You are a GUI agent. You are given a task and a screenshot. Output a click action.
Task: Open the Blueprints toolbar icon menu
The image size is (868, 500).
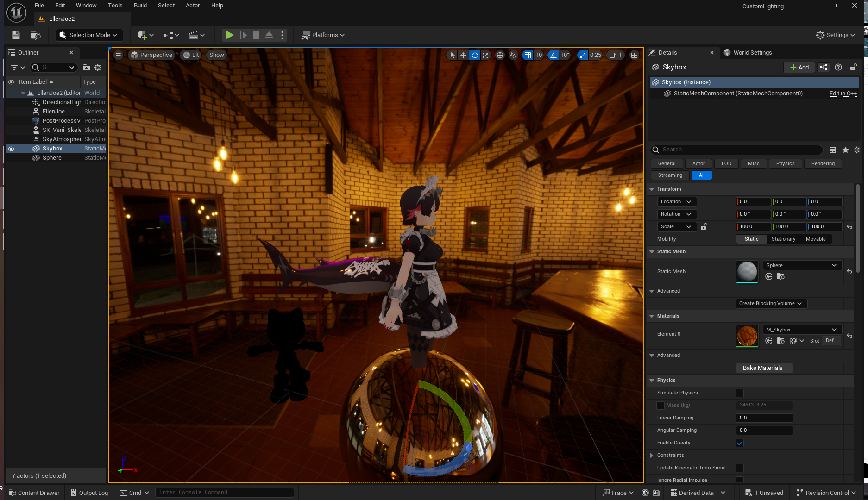171,35
